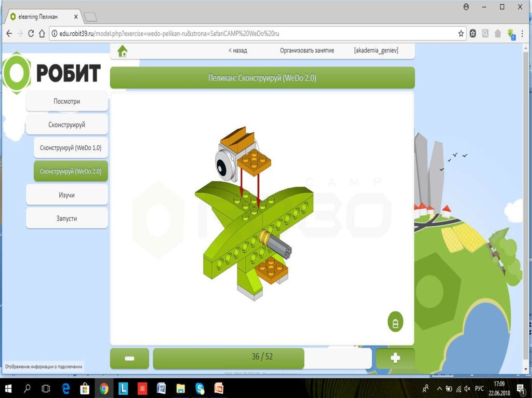Open a new browser tab
This screenshot has width=532, height=398.
tap(90, 17)
